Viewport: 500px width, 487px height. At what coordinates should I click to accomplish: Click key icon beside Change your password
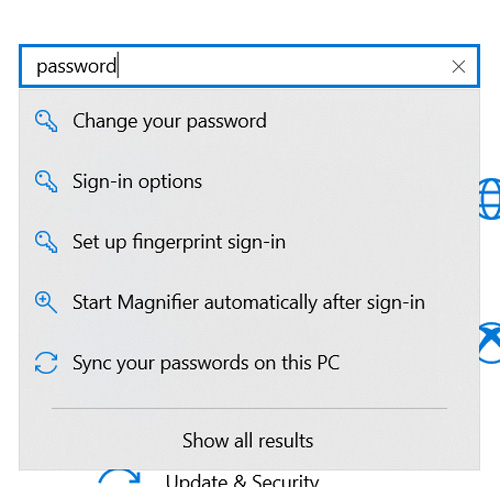[46, 121]
